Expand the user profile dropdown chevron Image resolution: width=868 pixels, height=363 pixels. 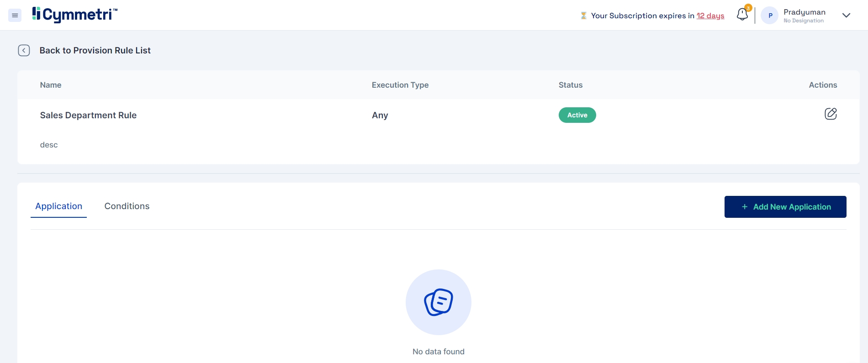846,16
